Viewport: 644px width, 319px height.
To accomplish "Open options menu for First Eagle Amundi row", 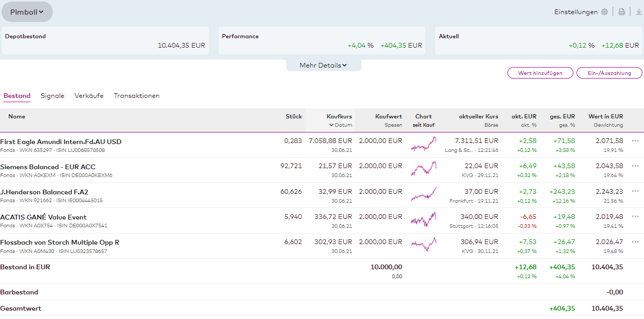I will coord(635,141).
